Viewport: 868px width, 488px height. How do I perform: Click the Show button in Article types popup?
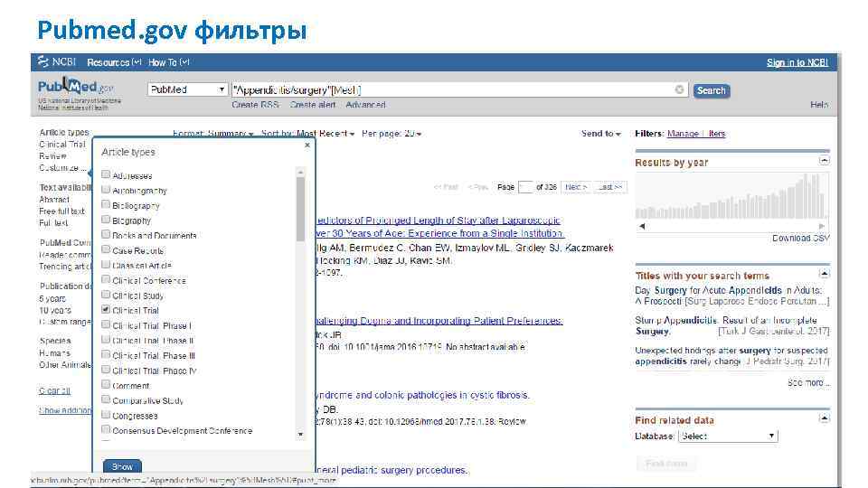click(x=122, y=466)
